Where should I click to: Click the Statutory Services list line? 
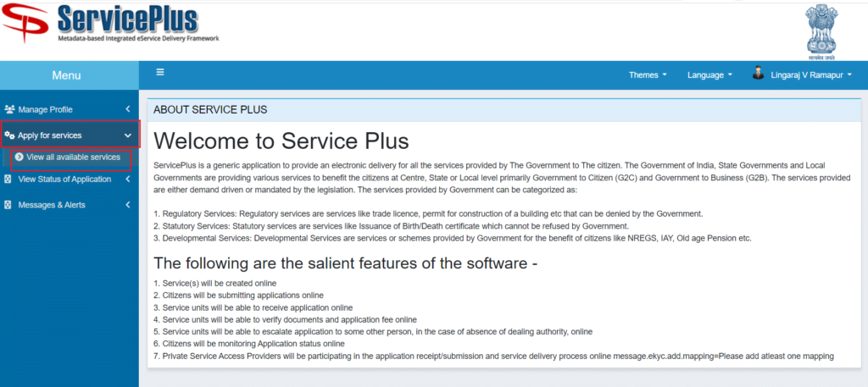click(x=392, y=226)
